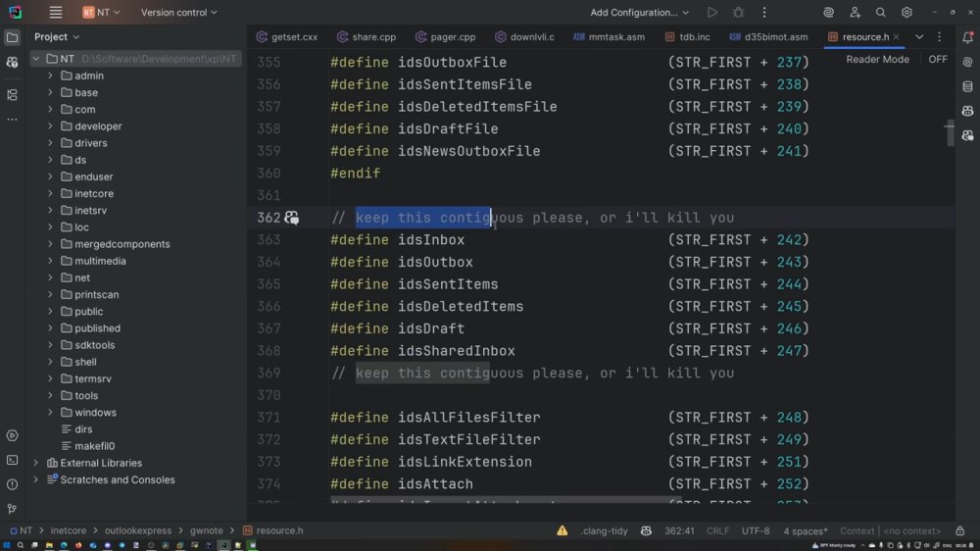Open the Copilot tool window in left sidebar
Screen dimensions: 980x551
point(12,63)
